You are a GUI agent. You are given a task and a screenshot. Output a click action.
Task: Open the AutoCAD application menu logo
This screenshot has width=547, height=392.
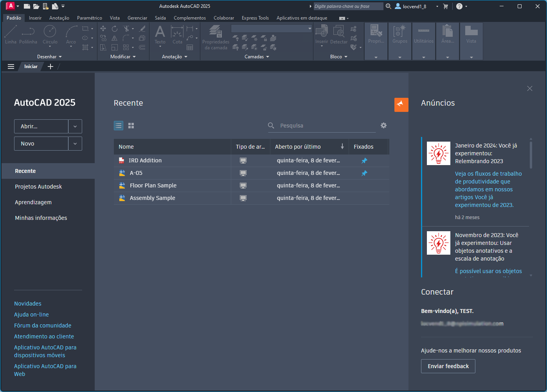(x=11, y=6)
